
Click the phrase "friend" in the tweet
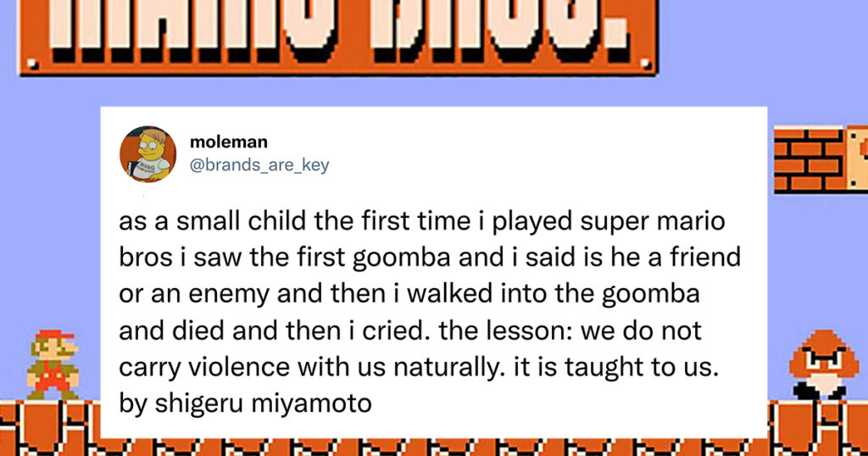pyautogui.click(x=706, y=258)
